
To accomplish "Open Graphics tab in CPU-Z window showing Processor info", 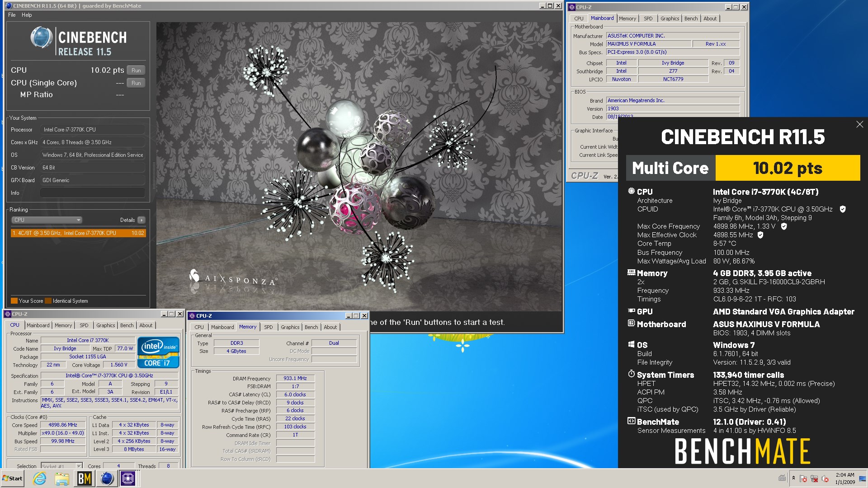I will tap(105, 325).
